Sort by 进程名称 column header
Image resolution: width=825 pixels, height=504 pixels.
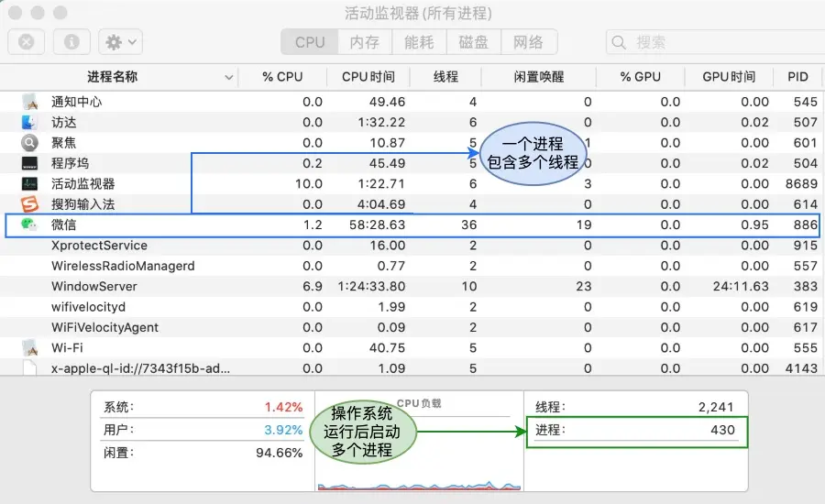(113, 77)
